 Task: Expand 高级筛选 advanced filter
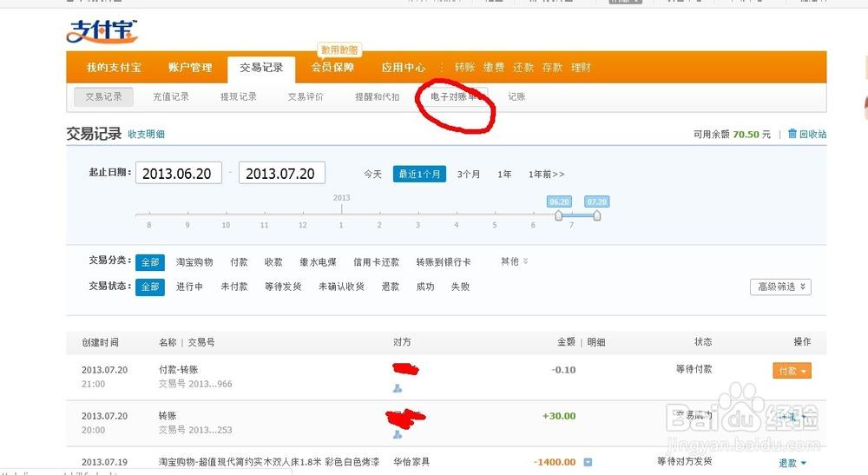pos(780,287)
